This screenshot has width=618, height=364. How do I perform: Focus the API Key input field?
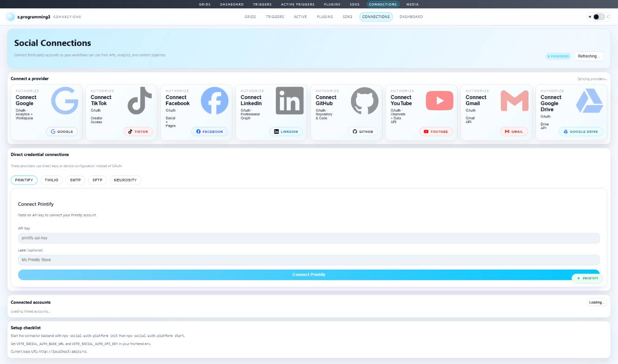309,238
